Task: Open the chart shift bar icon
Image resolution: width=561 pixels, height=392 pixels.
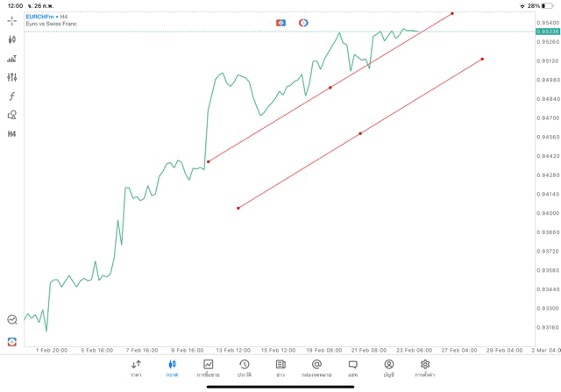Action: pyautogui.click(x=11, y=59)
